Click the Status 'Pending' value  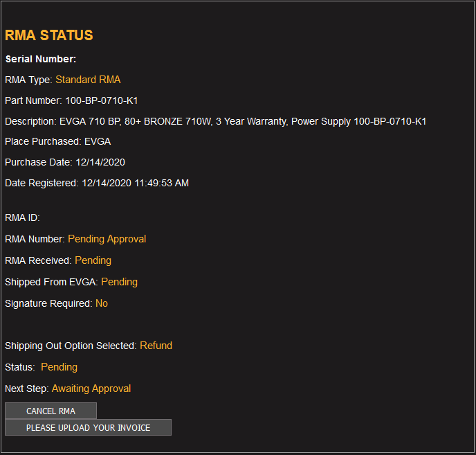click(x=59, y=367)
